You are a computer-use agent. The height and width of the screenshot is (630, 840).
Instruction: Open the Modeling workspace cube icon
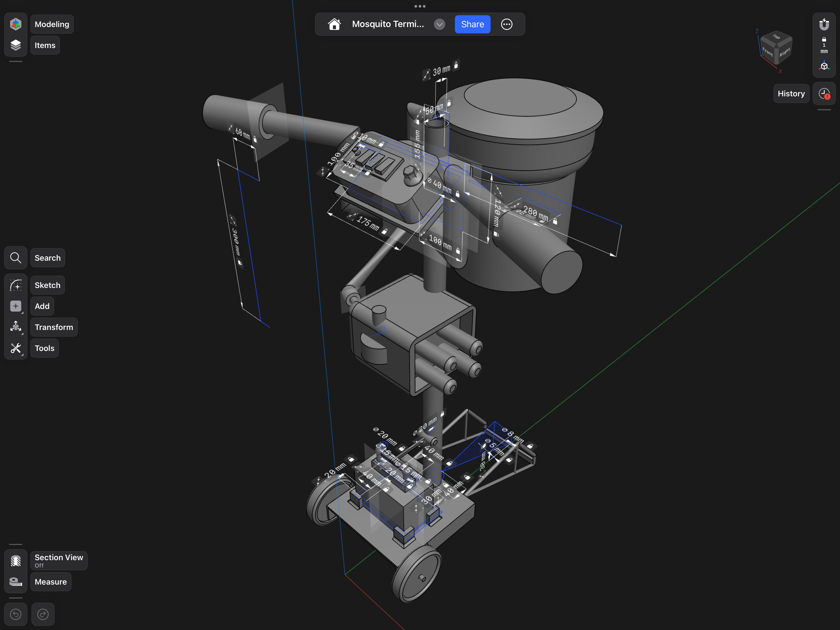tap(15, 24)
